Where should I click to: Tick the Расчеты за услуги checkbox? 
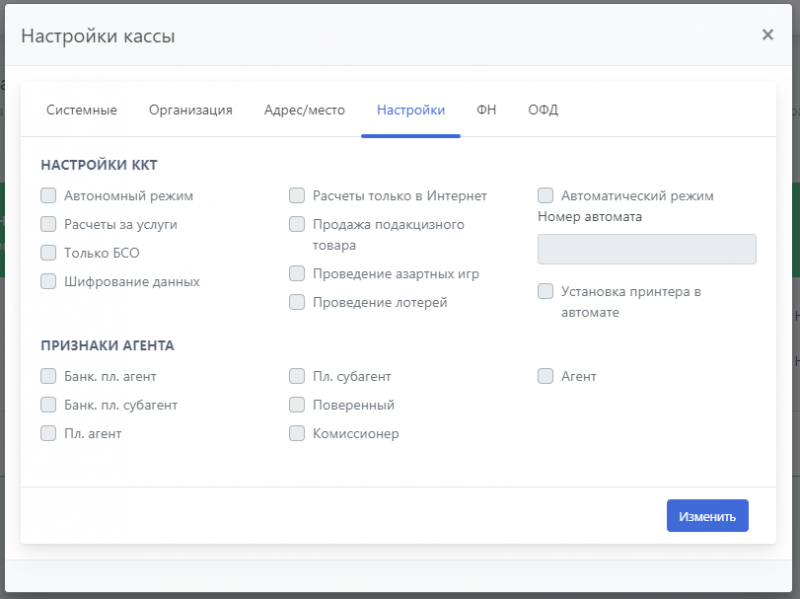click(48, 224)
